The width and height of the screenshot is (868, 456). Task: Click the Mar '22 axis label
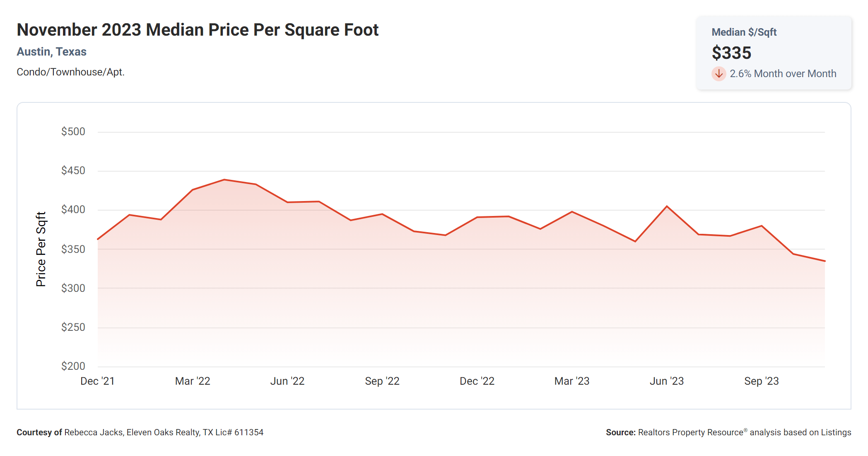click(193, 381)
